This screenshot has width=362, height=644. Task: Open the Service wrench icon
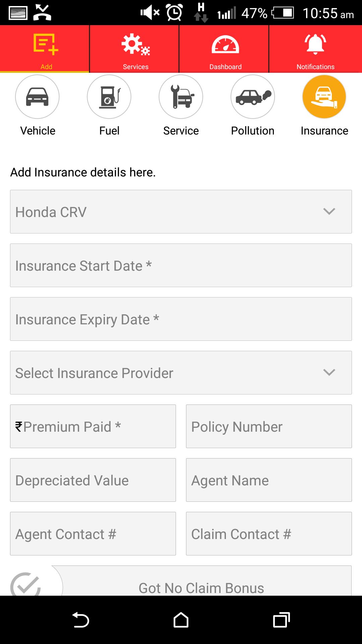tap(181, 97)
